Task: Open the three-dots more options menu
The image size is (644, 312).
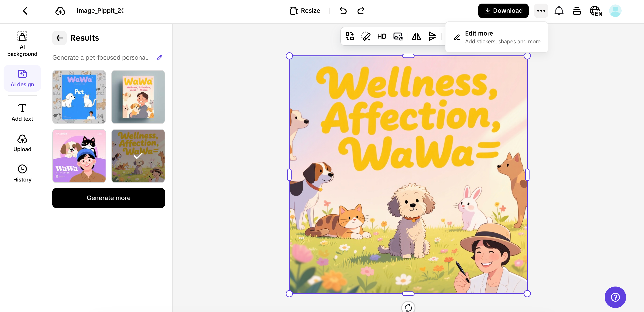Action: (541, 11)
